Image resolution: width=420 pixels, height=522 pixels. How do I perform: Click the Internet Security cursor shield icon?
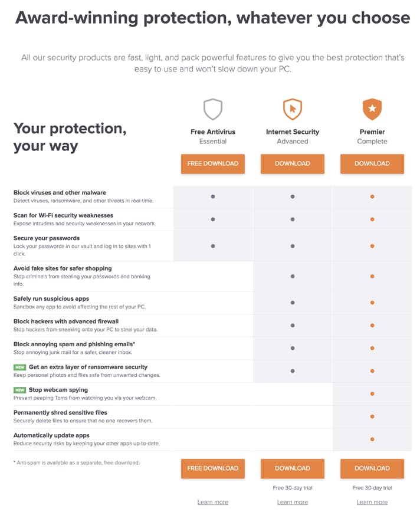(293, 109)
